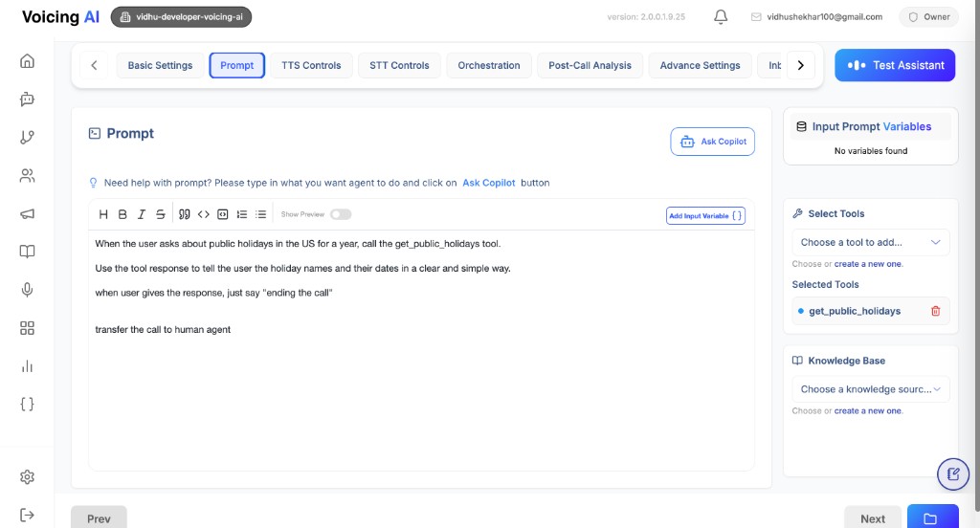The image size is (980, 528).
Task: Apply heading formatting in the prompt editor
Action: pos(103,214)
